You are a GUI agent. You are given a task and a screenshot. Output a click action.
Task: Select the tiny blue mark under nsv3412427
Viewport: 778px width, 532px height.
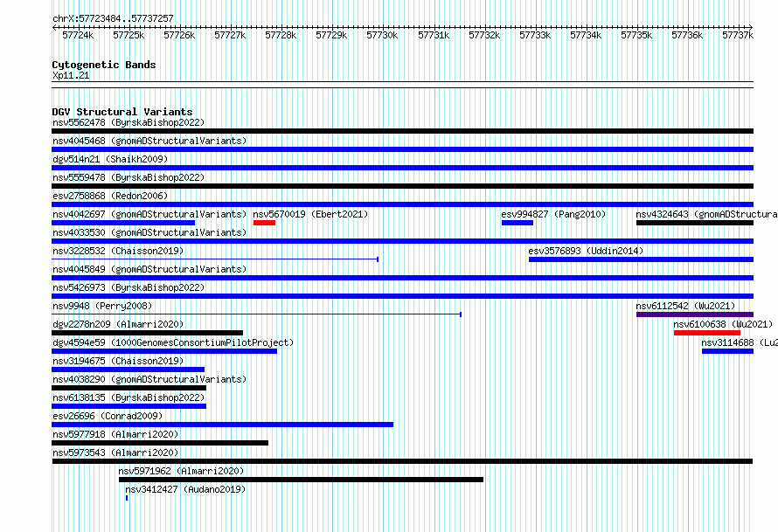127,498
